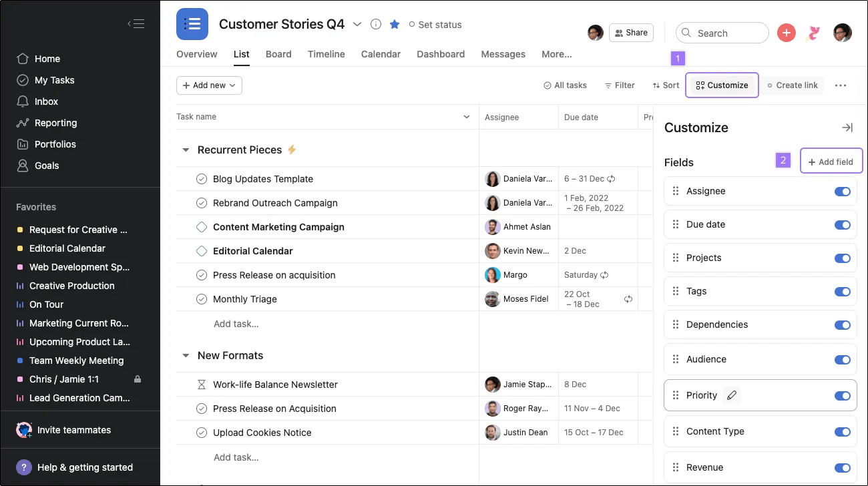
Task: Turn off the Revenue field toggle
Action: click(842, 468)
